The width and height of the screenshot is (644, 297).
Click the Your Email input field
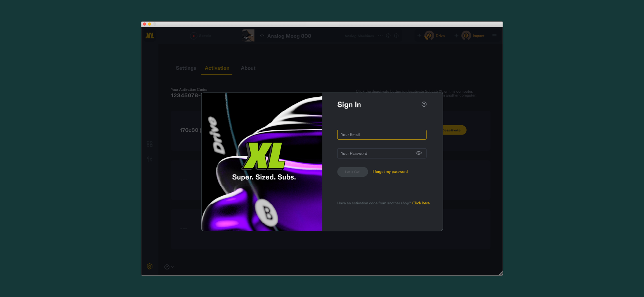pos(382,135)
